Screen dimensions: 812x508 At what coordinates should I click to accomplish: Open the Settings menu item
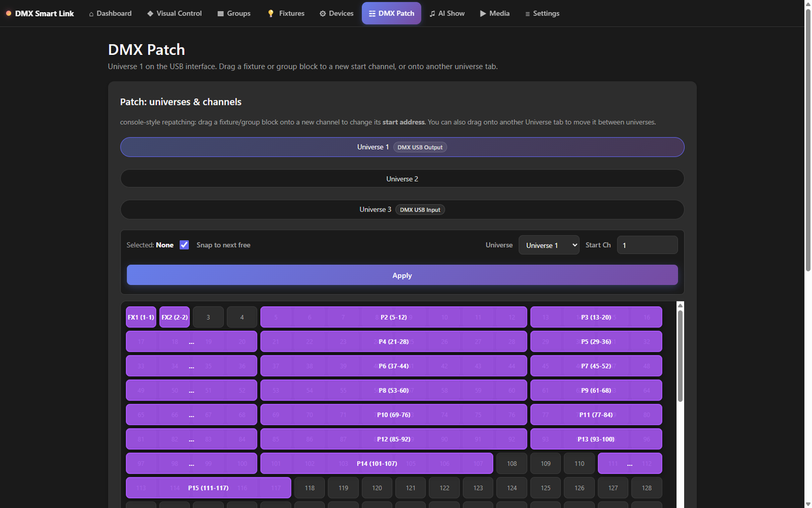(542, 14)
